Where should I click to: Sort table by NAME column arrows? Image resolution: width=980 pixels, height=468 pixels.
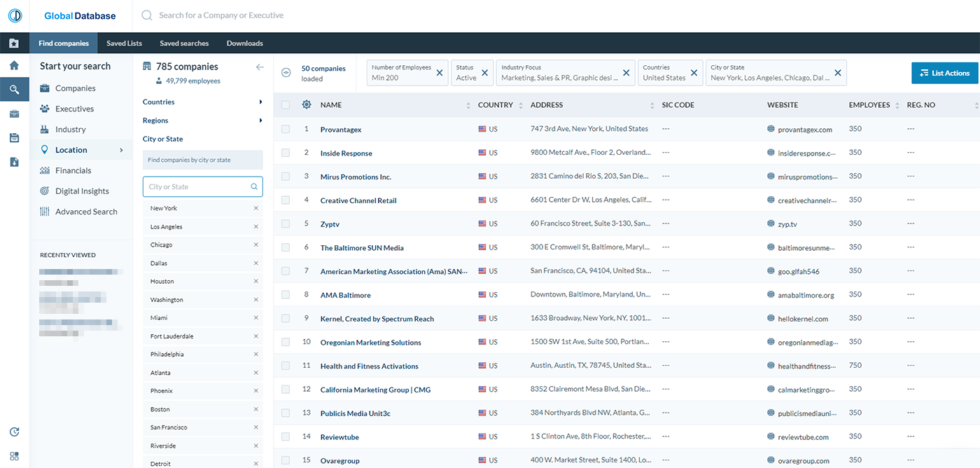(x=468, y=105)
